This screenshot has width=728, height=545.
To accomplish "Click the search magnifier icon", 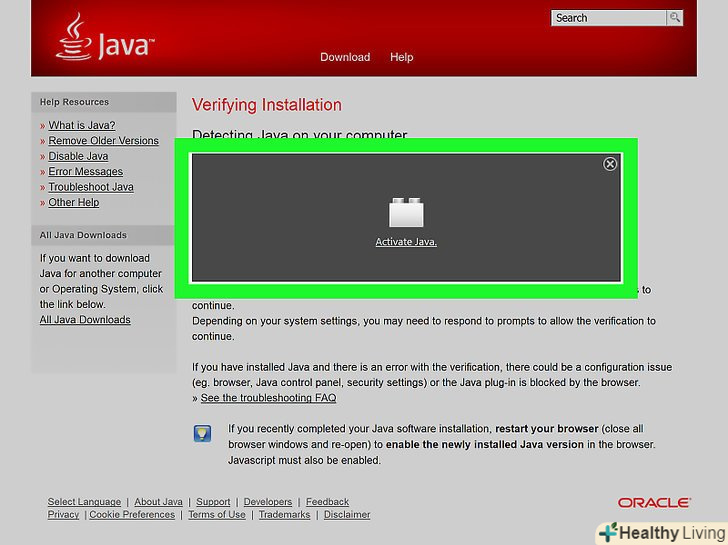I will (675, 18).
